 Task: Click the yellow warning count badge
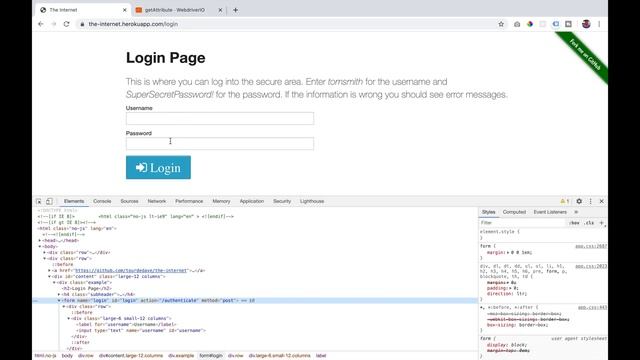tap(564, 201)
